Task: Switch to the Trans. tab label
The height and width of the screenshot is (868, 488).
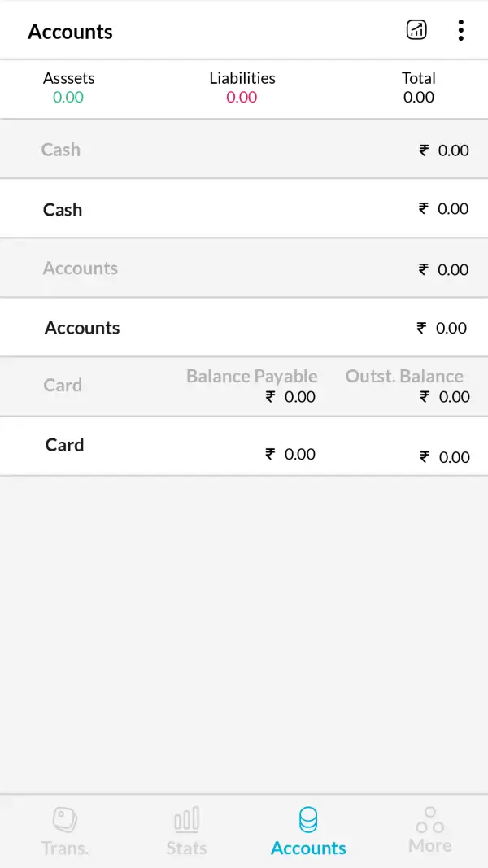Action: click(65, 848)
